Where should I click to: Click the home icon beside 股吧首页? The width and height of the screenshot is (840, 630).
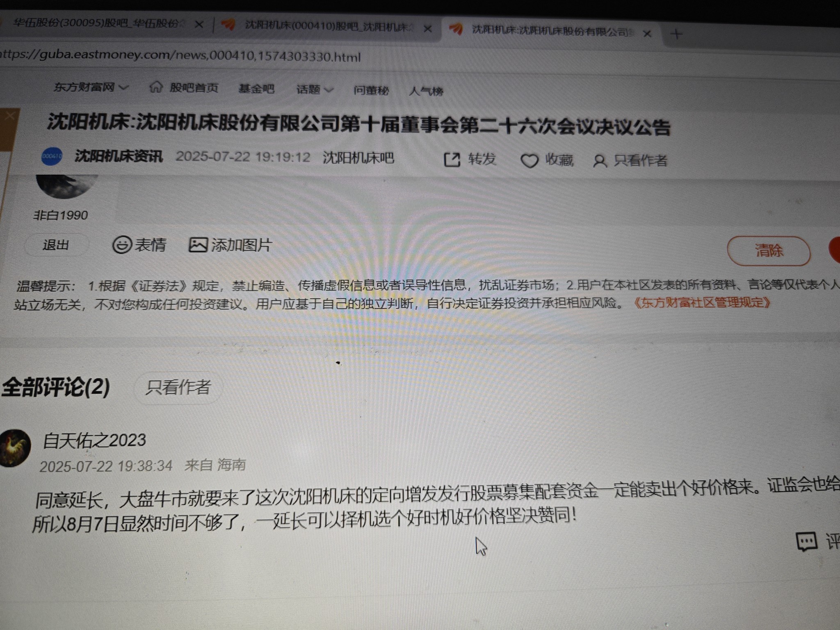(156, 87)
